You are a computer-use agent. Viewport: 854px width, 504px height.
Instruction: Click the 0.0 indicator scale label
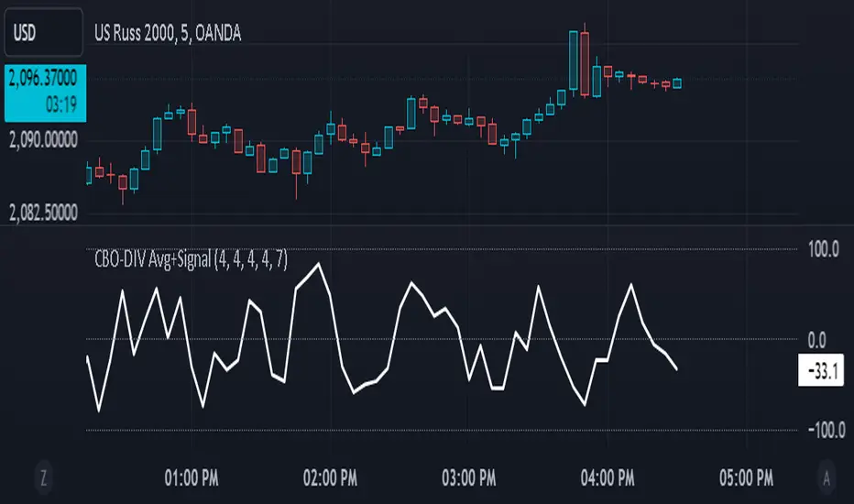pos(817,341)
